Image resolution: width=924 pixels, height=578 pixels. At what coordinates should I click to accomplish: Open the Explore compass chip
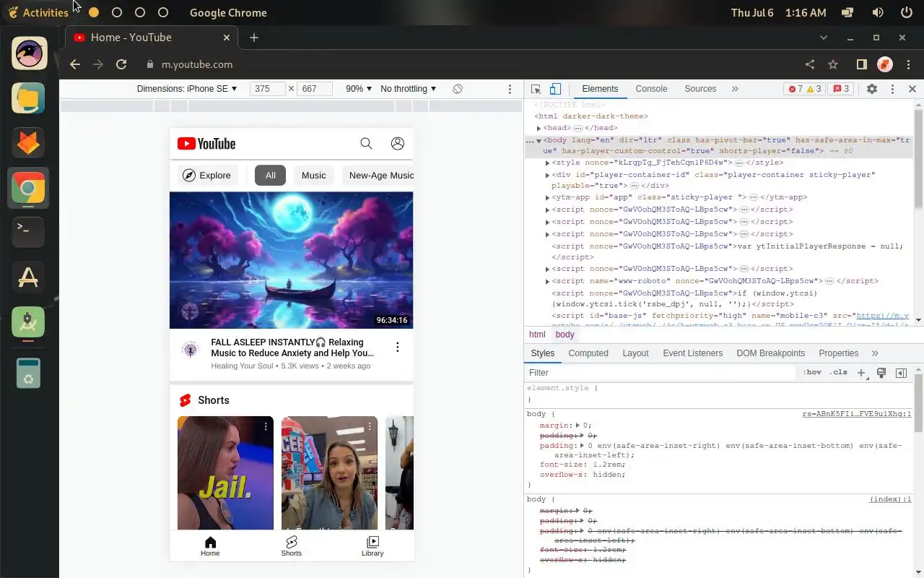click(x=208, y=176)
